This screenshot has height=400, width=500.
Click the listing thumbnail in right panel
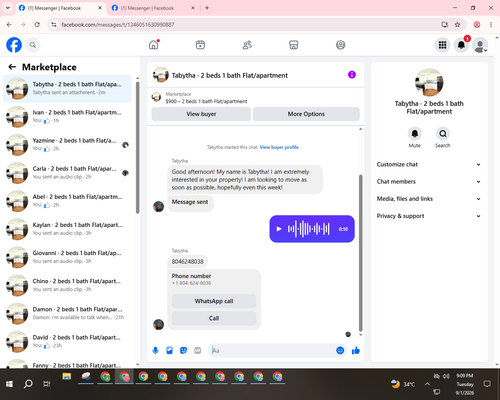tap(429, 82)
